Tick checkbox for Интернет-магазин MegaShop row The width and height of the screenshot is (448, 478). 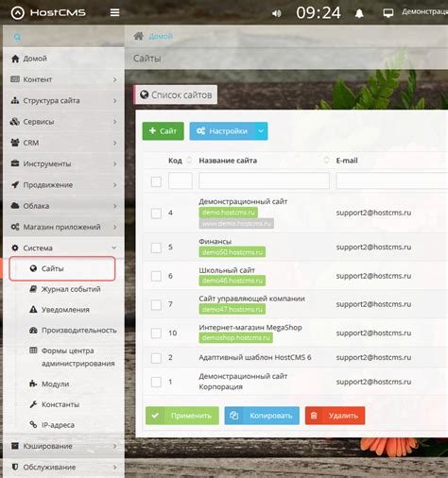click(156, 333)
